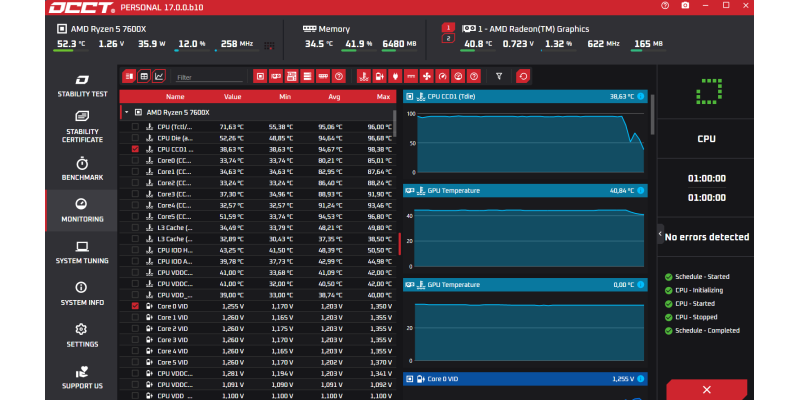Click the small grid icon next to CPU 258 MHz
The image size is (800, 400).
pos(269,45)
